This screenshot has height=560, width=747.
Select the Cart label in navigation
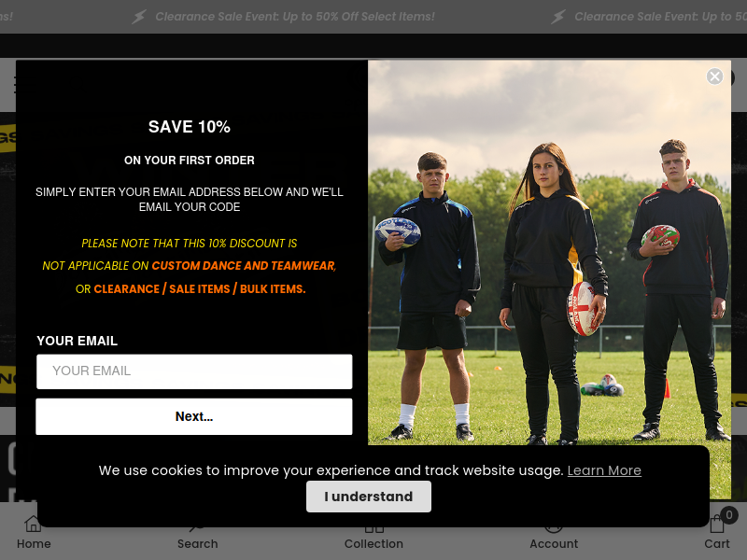[716, 543]
